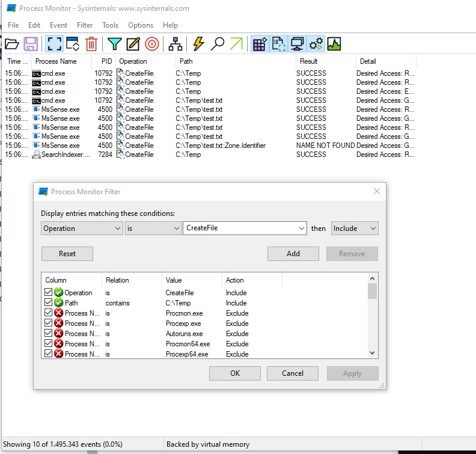
Task: Click the Reset button
Action: point(67,254)
